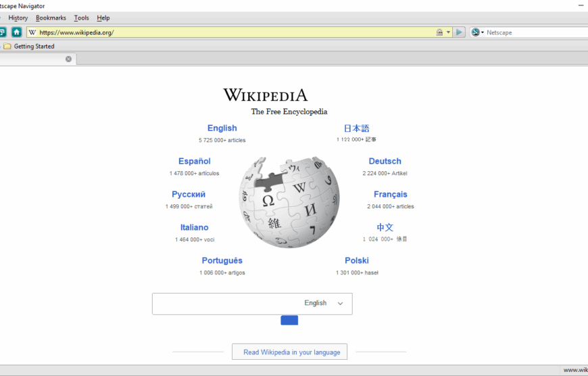588x376 pixels.
Task: Open the Netscape search engine selector
Action: [x=477, y=32]
